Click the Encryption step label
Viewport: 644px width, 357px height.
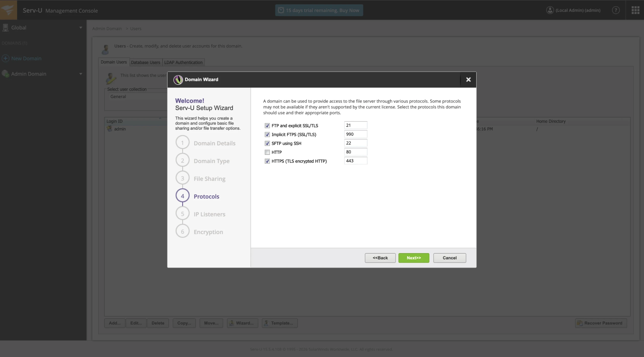[208, 232]
